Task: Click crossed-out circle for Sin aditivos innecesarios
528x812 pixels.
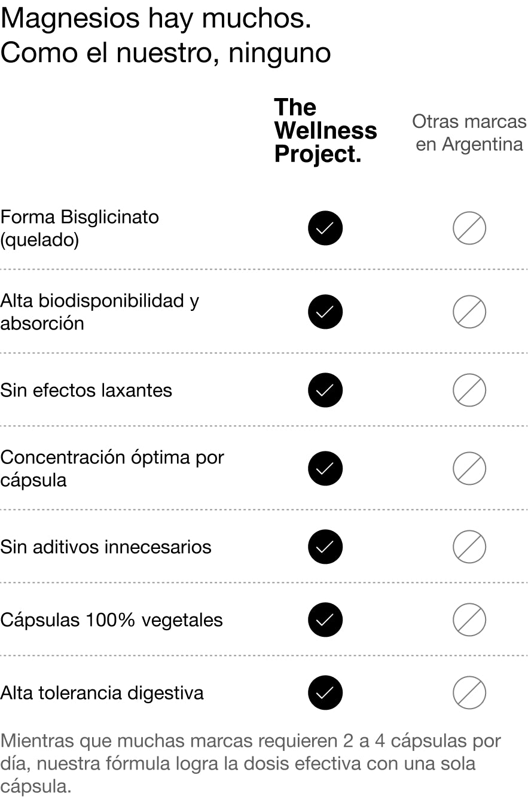Action: pyautogui.click(x=469, y=547)
